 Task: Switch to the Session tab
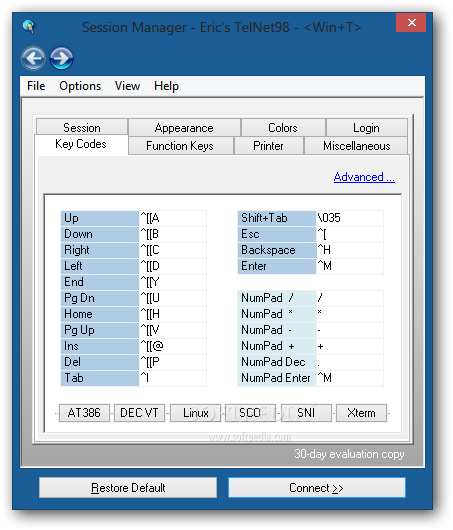[x=82, y=127]
